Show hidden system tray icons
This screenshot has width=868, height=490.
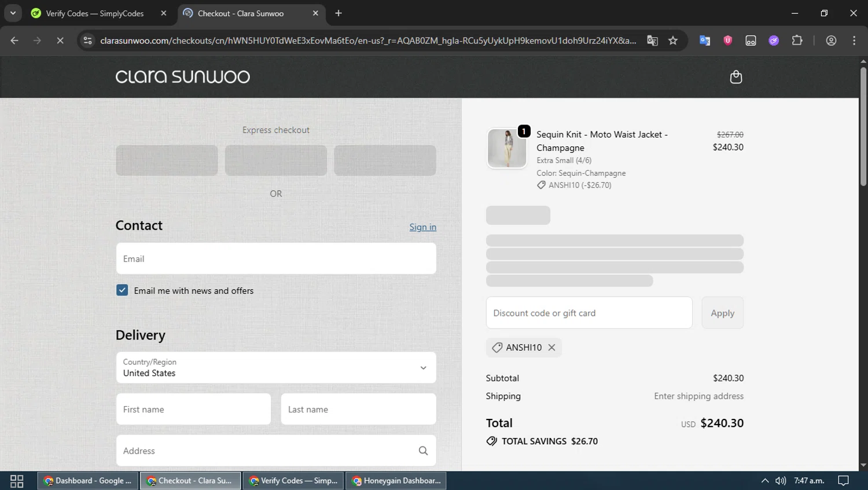click(764, 481)
